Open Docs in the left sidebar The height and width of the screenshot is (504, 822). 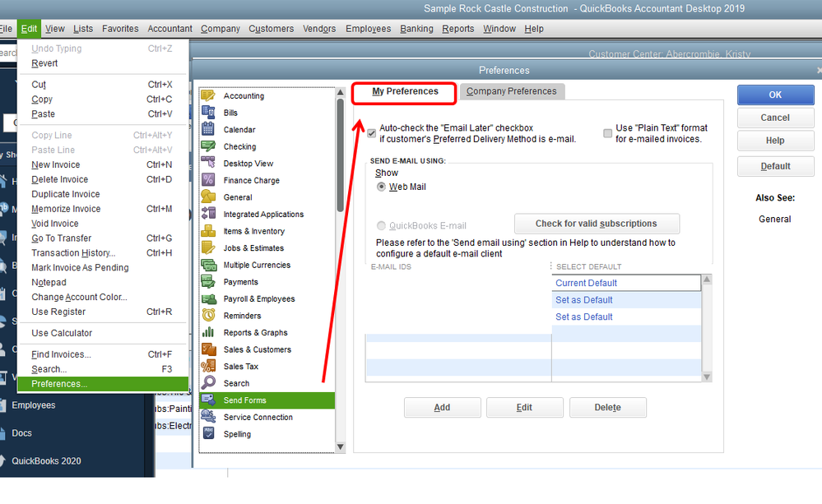[x=21, y=432]
